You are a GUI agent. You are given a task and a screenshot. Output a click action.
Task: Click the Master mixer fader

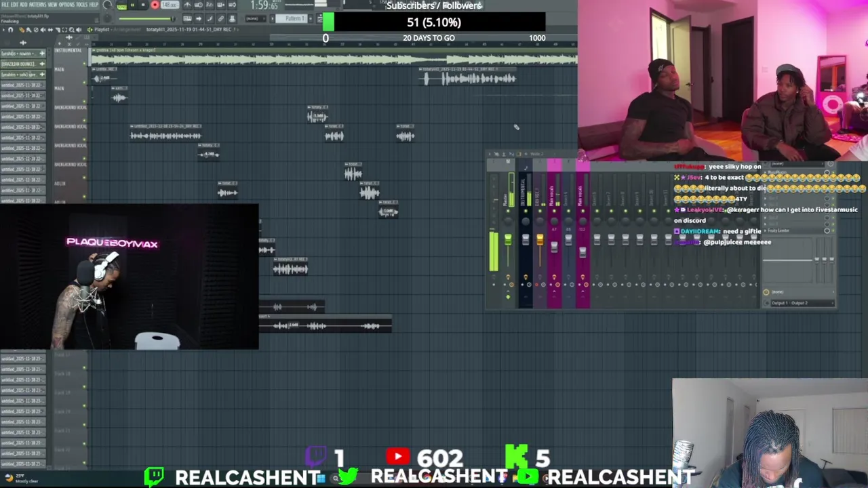click(x=508, y=239)
